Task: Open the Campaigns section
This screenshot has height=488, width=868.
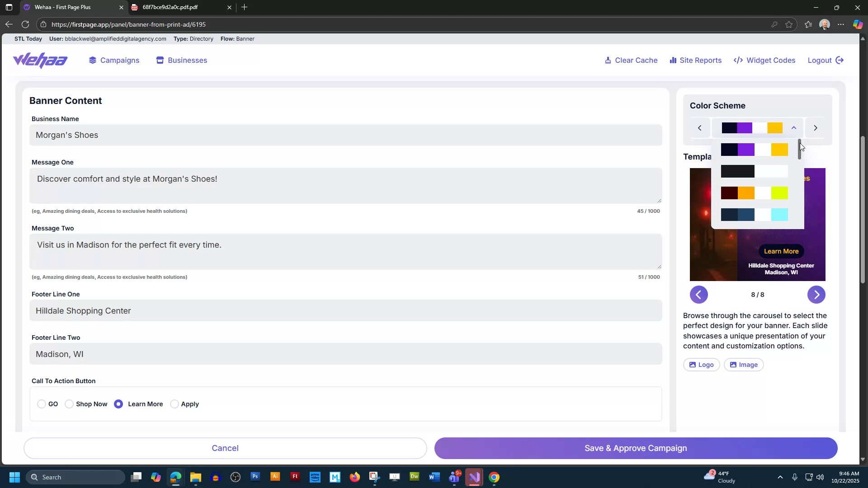Action: click(x=113, y=60)
